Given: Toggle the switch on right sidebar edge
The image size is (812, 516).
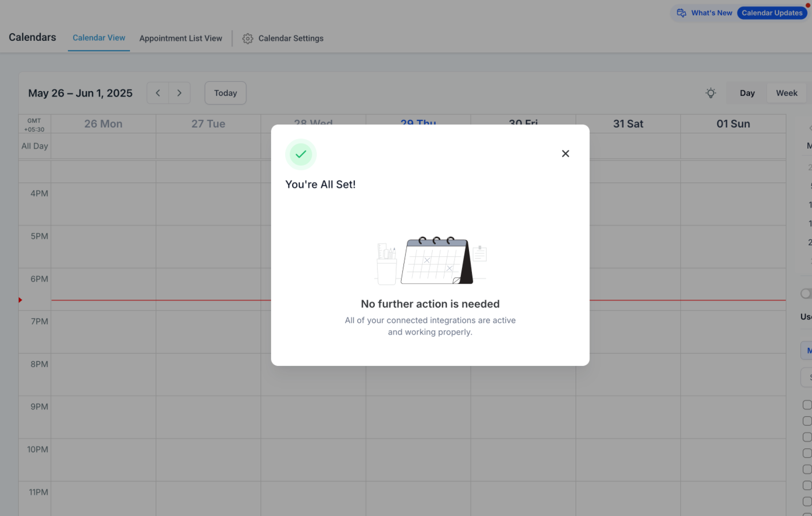Looking at the screenshot, I should coord(806,293).
